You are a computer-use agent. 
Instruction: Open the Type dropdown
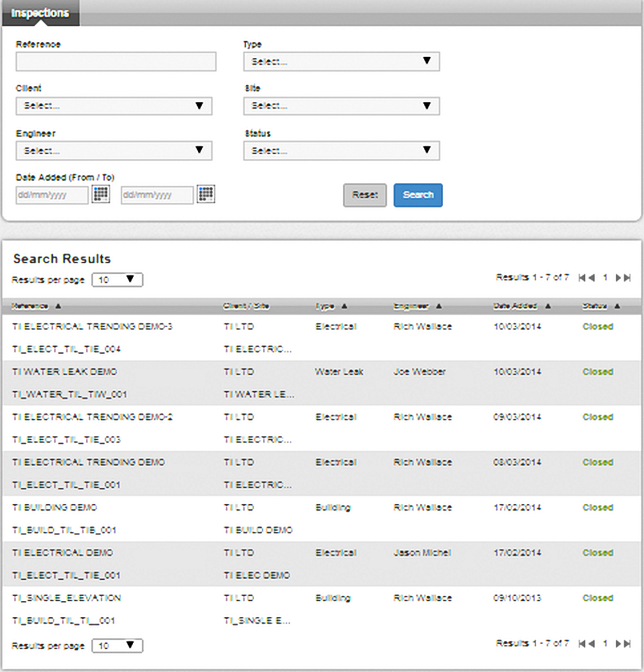[341, 61]
